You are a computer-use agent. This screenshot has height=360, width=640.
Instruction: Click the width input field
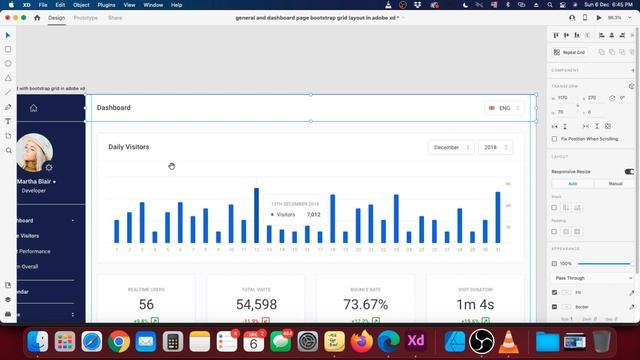pos(565,98)
